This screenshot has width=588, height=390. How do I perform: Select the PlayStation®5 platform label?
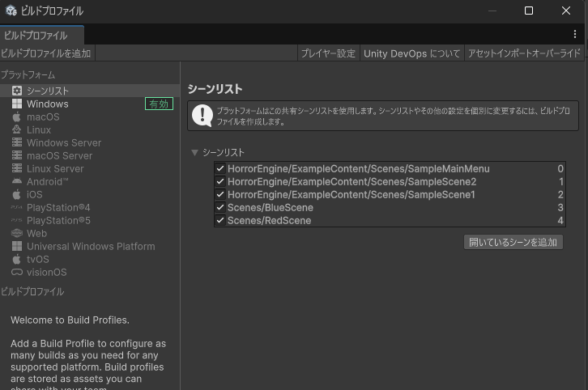[x=58, y=220]
